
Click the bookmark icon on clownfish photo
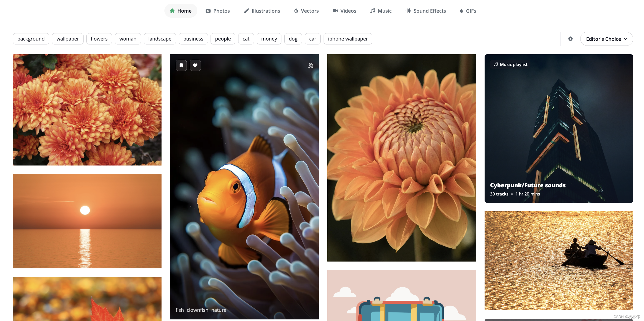click(x=181, y=66)
